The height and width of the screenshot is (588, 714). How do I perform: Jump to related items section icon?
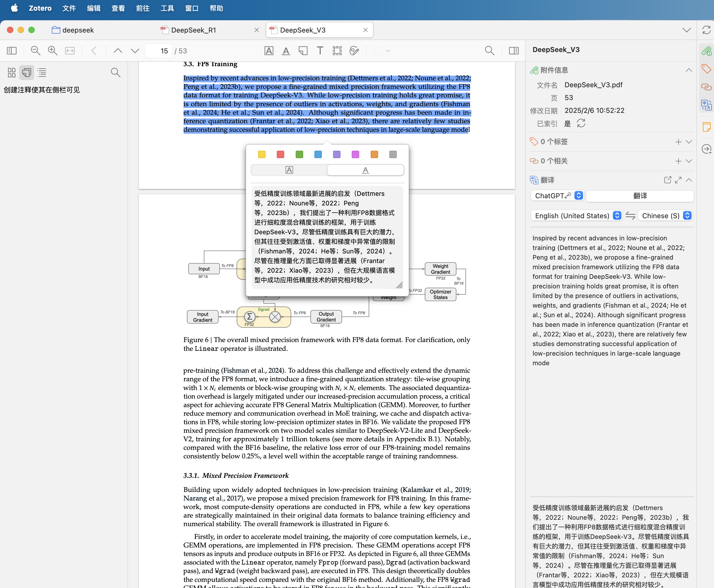[706, 87]
